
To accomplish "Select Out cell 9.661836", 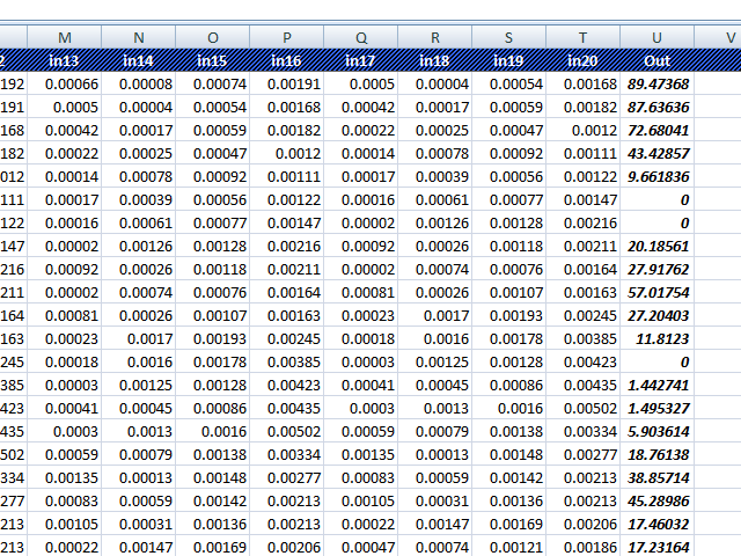I will pyautogui.click(x=657, y=176).
